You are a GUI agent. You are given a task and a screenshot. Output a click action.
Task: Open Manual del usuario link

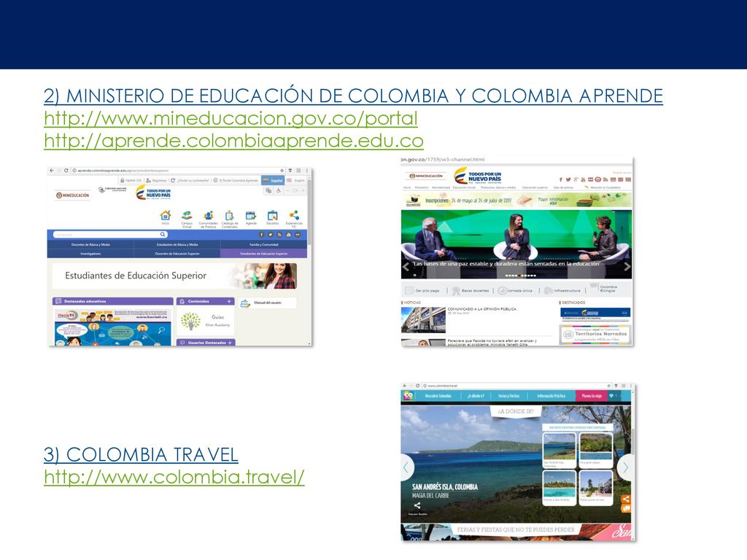267,303
